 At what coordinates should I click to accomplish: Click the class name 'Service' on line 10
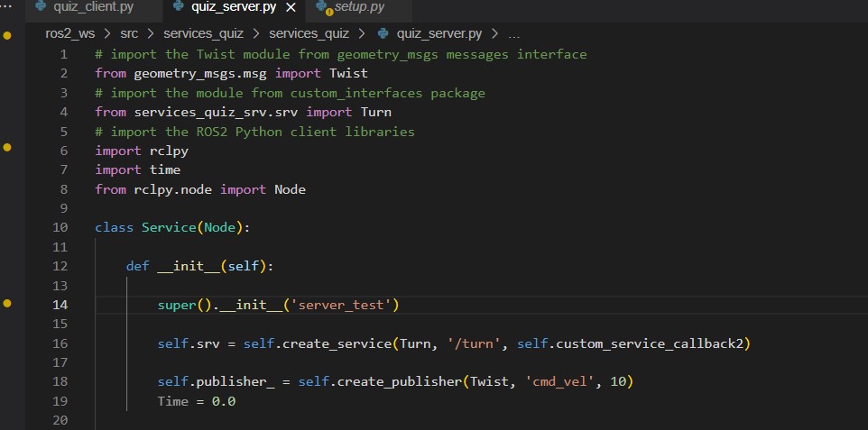click(169, 227)
